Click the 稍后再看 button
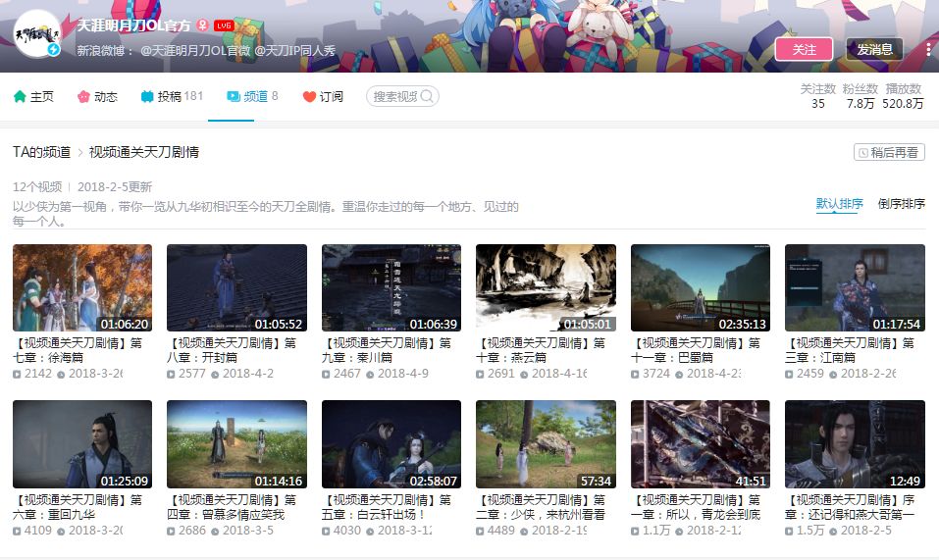The height and width of the screenshot is (560, 939). [x=889, y=152]
